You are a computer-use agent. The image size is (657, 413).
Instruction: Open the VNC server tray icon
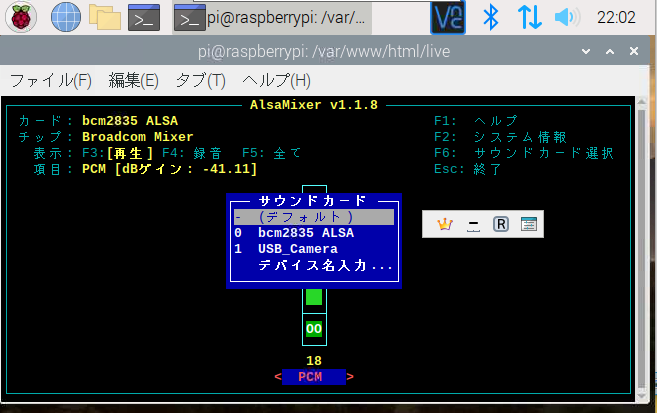[448, 18]
